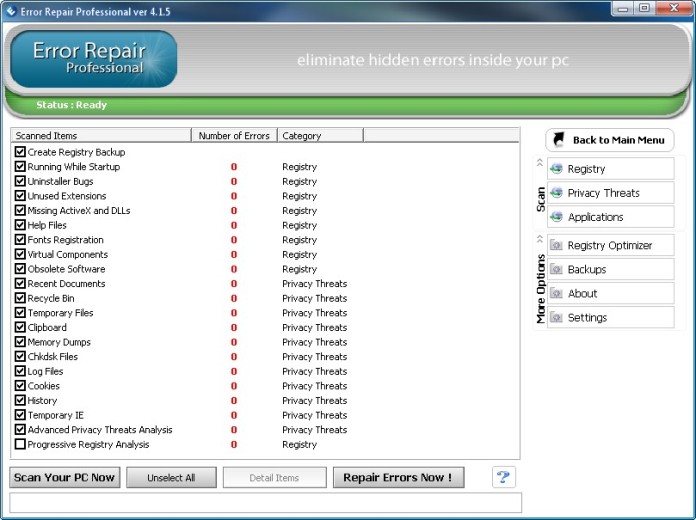This screenshot has height=520, width=696.
Task: Sort by Number of Errors column header
Action: (x=233, y=135)
